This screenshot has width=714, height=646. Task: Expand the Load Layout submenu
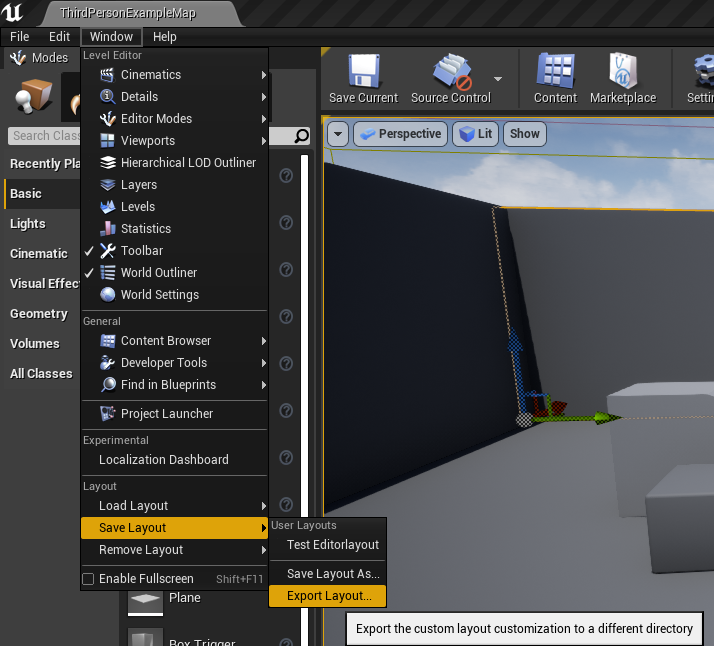(x=174, y=506)
